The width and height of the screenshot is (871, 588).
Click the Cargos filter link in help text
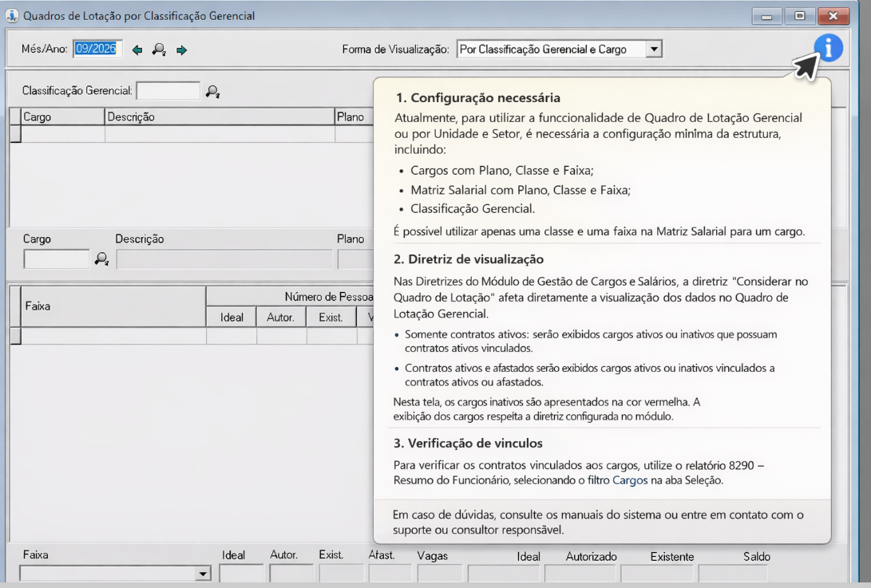point(629,479)
